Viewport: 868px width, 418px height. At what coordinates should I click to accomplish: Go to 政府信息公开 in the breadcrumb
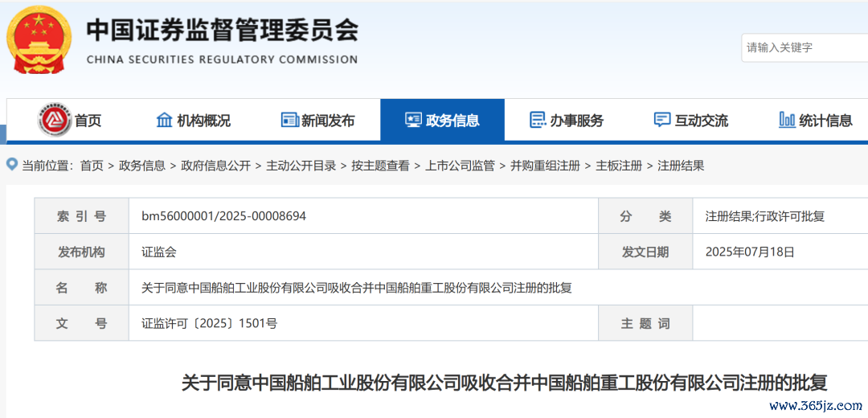216,165
